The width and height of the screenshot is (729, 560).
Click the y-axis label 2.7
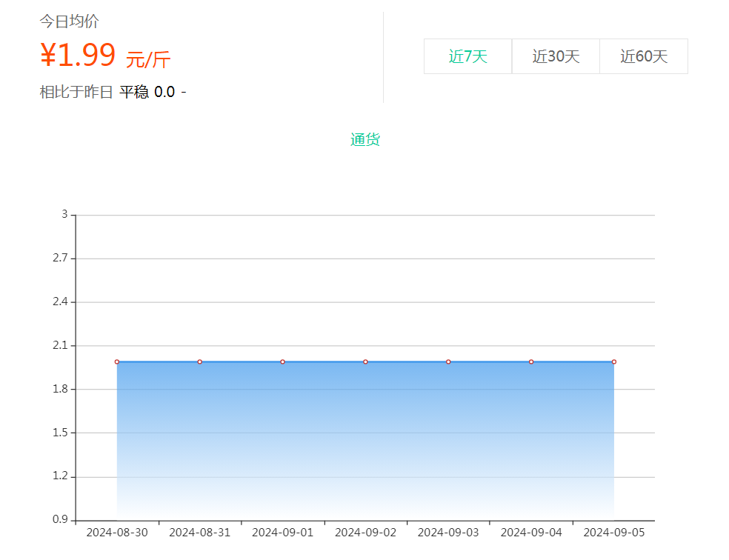tap(60, 258)
